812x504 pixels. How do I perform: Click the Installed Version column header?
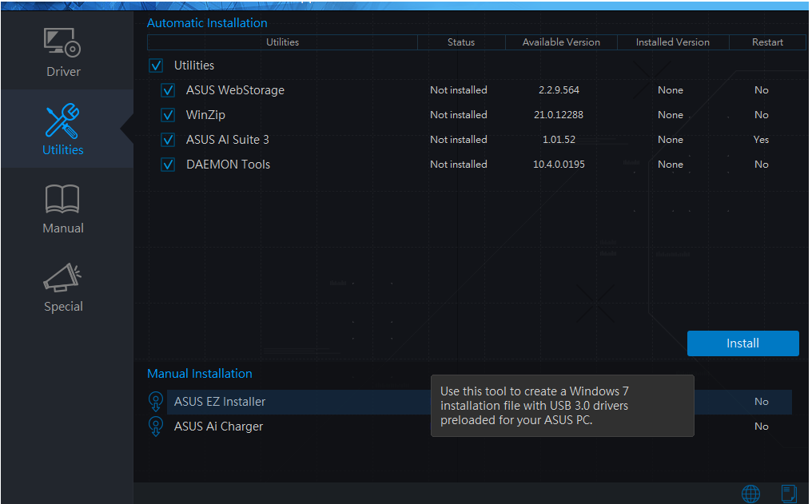[673, 42]
